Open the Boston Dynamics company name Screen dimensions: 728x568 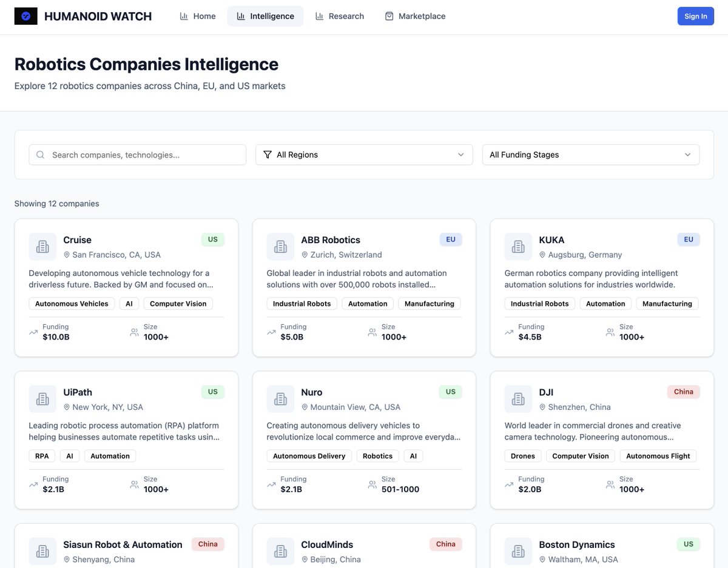577,544
